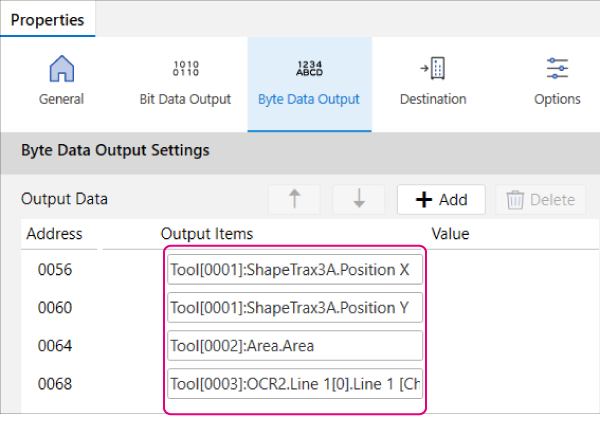The image size is (600, 422).
Task: Switch to Bit Data Output section
Action: click(185, 70)
